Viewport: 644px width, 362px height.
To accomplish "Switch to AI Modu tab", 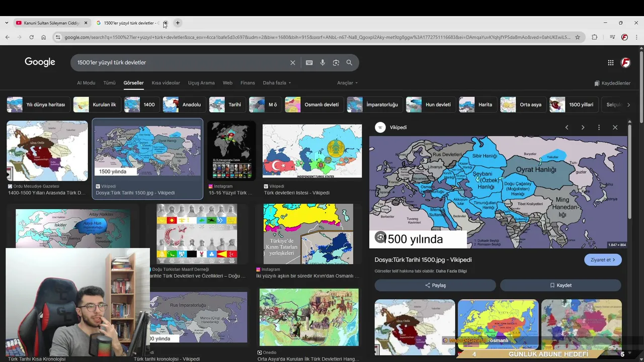I will [x=86, y=83].
